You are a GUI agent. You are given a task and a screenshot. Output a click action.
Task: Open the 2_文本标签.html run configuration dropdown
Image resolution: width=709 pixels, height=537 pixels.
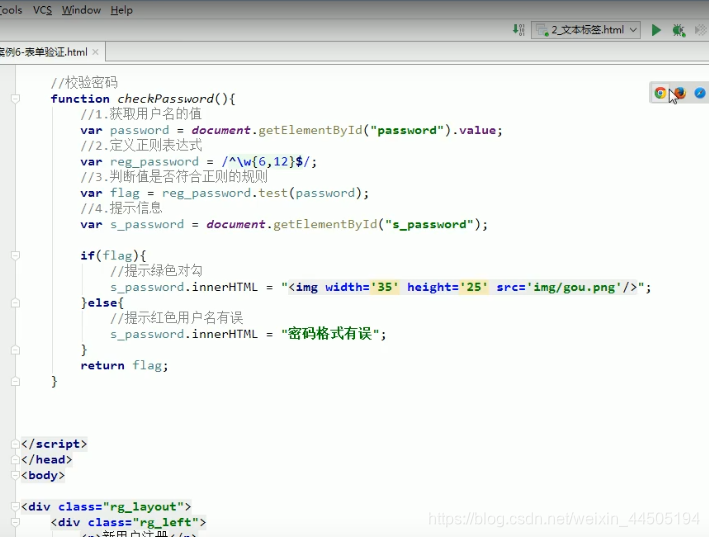click(586, 30)
